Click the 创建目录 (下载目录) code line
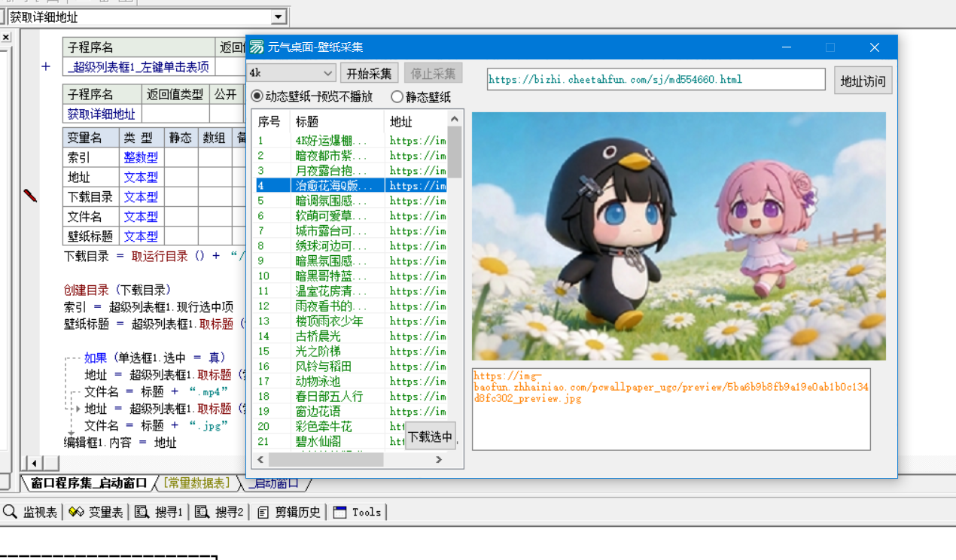Screen dimensions: 956x560 point(117,290)
